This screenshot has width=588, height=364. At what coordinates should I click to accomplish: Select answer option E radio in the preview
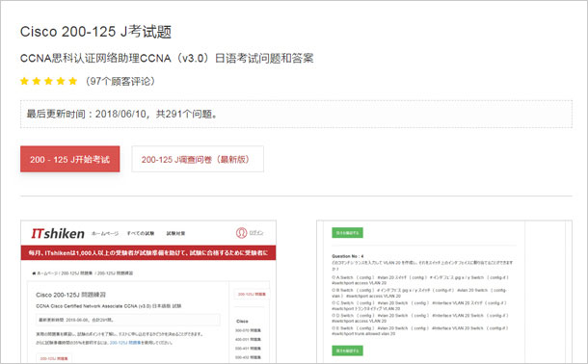click(x=334, y=328)
